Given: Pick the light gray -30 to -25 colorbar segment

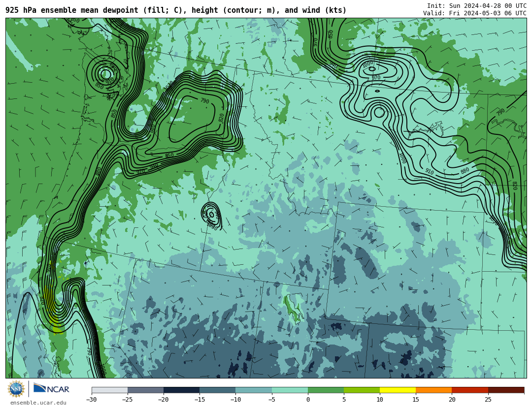Looking at the screenshot, I should 109,390.
